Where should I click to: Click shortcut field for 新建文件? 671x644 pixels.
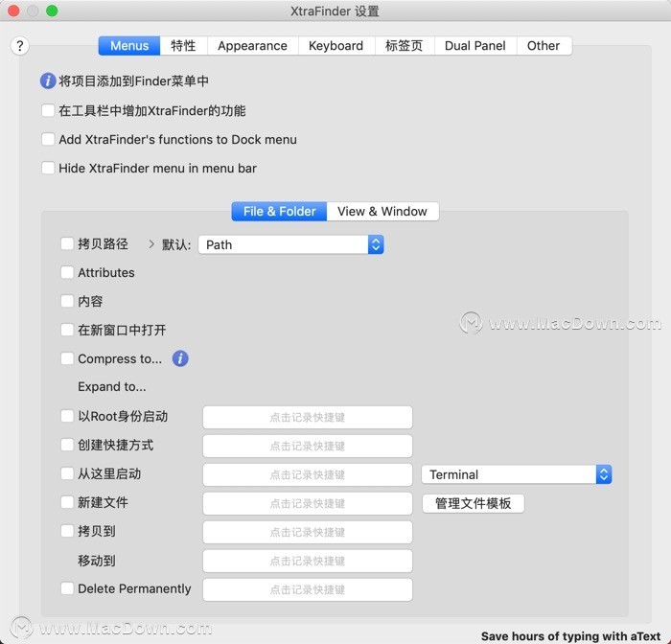(308, 503)
